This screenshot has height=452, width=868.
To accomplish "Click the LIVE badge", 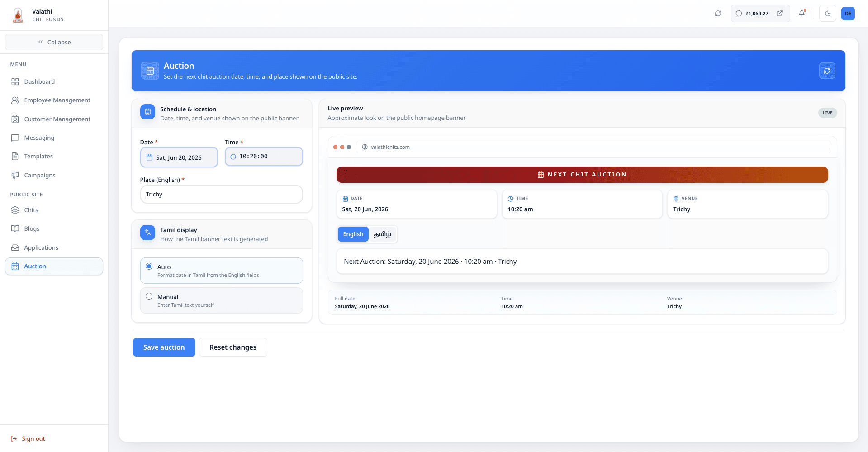I will coord(827,113).
